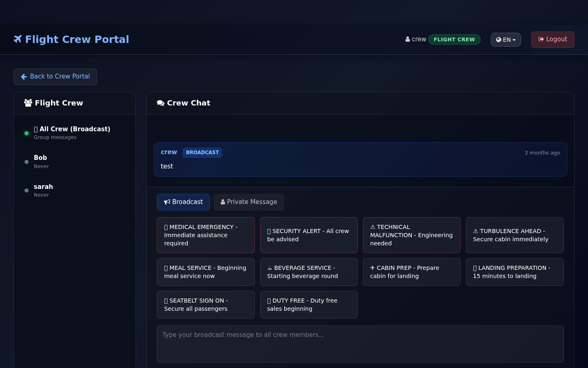Click the plane icon on CABIN PREP

[x=372, y=268]
